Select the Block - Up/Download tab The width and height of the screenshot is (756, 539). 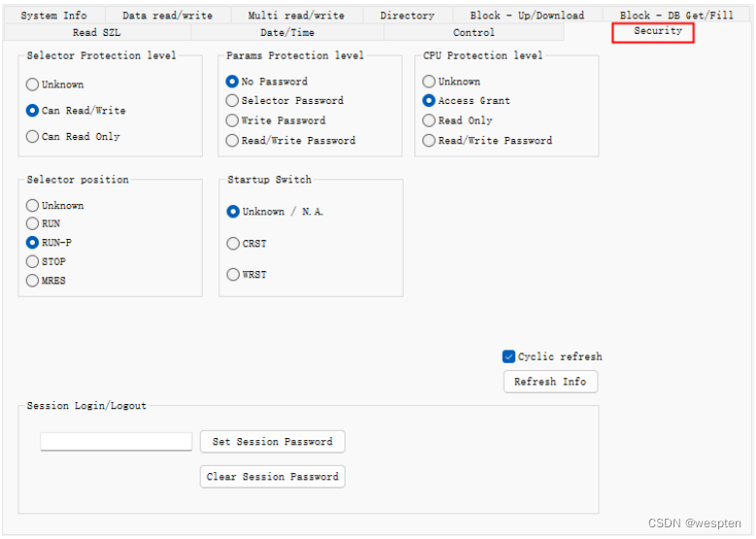[527, 16]
